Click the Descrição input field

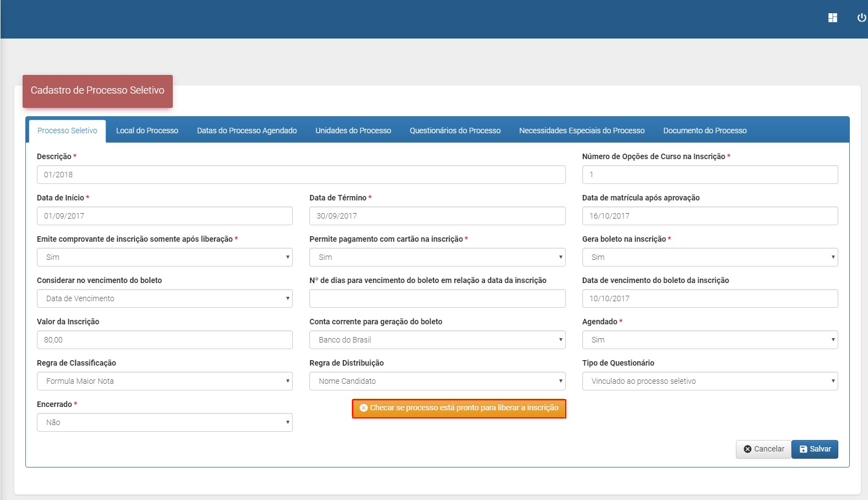[301, 175]
